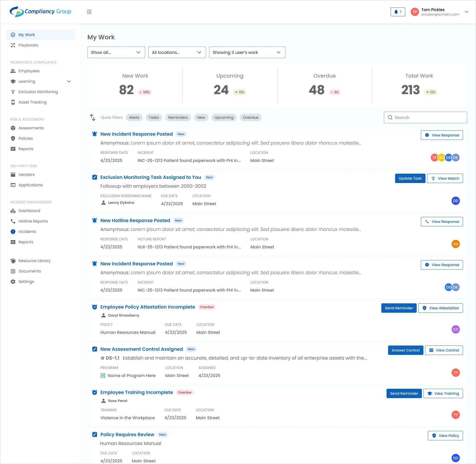Screen dimensions: 476x464
Task: Open Exclusion Monitoring Task Assigned to You title
Action: click(x=151, y=177)
